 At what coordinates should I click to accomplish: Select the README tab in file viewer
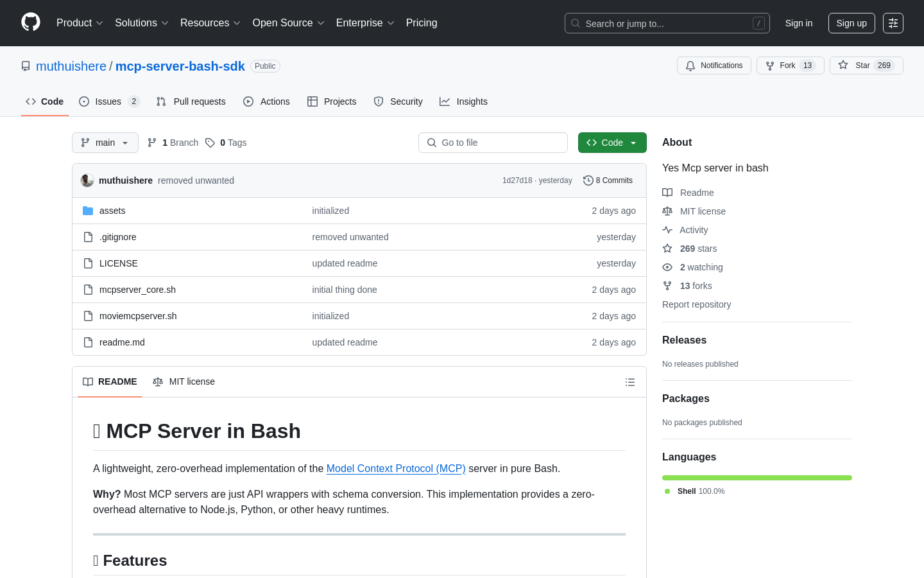point(110,381)
